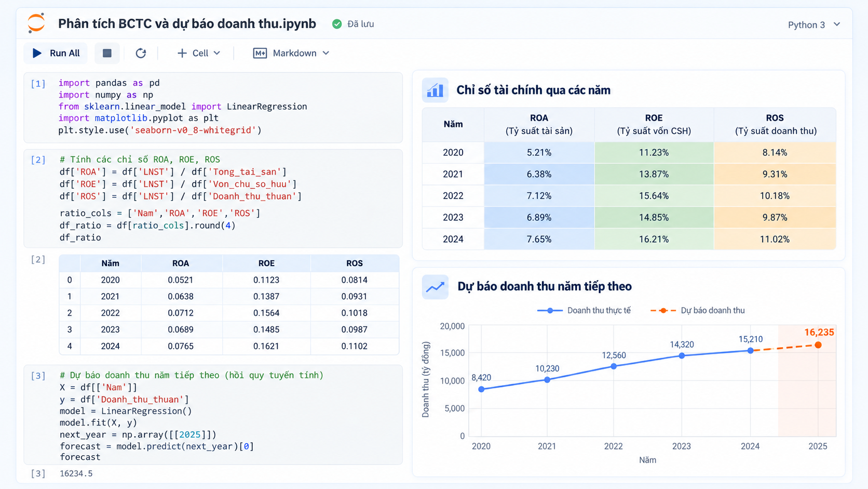Click the 2020 data point labeled 8,420

[x=481, y=389]
